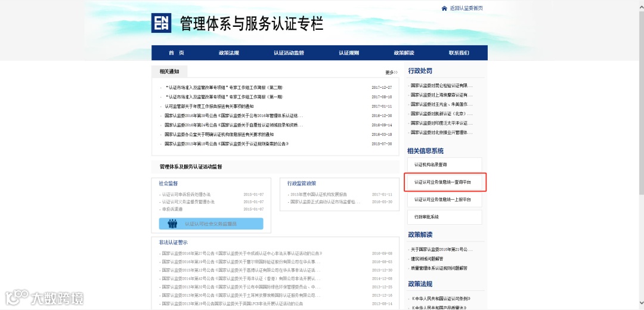
Task: Open 认证认可业务信息统一上报平台
Action: coord(444,200)
